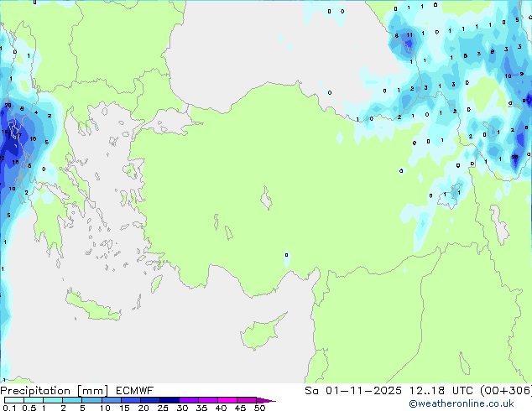Click the above-50 mm legend arrow tip
The image size is (532, 411).
coord(265,400)
